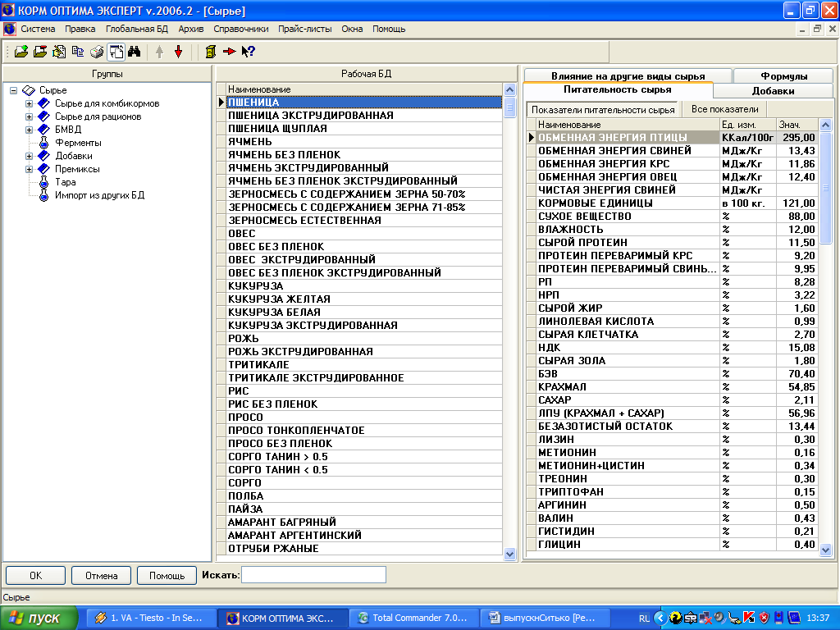Click the Сырье root book icon
Screen dimensions: 840x630
[29, 90]
